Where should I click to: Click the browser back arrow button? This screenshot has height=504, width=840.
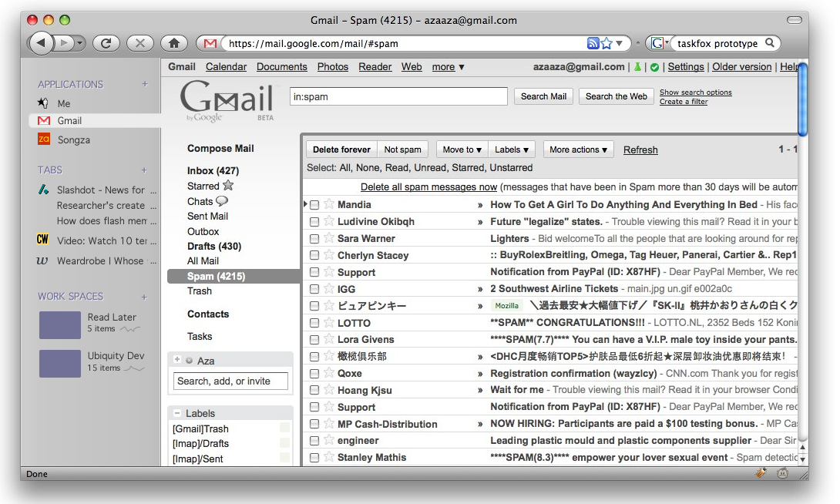[42, 43]
